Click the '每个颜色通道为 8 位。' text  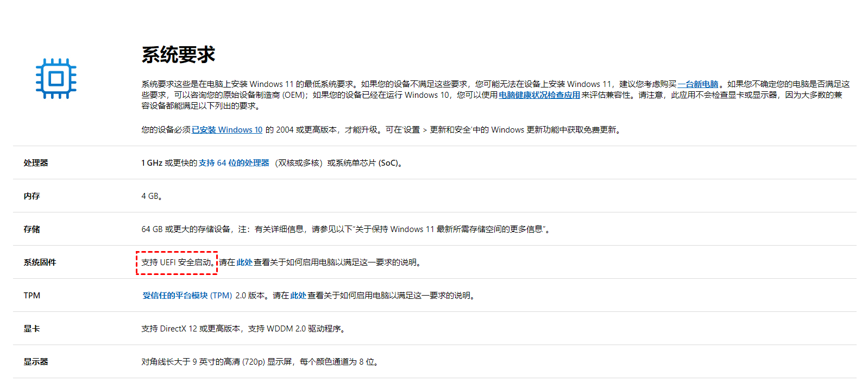point(339,362)
